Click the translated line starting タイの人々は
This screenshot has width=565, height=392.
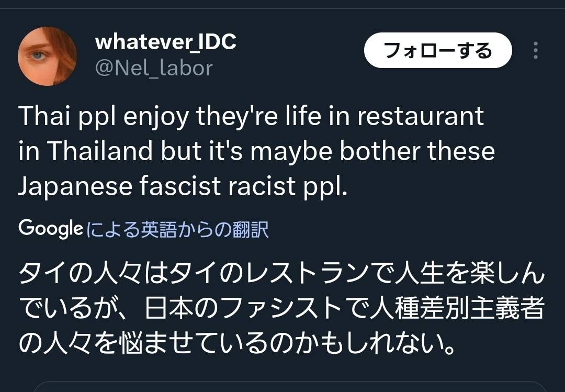[281, 276]
